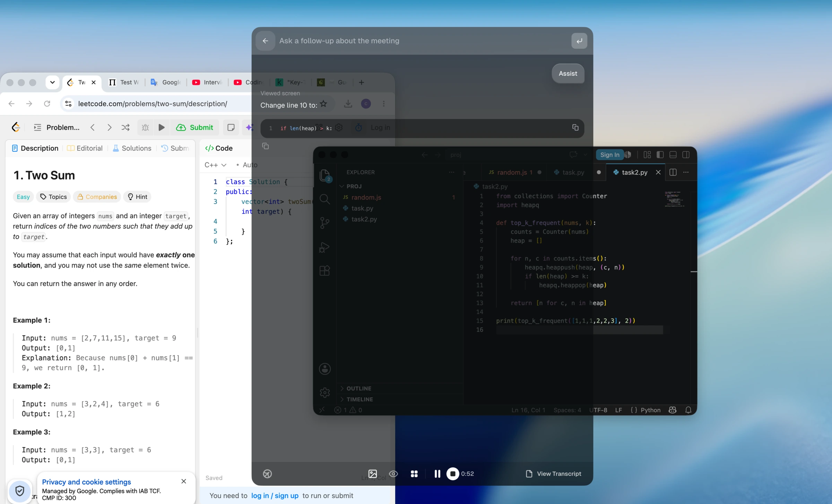
Task: Click the Assist button
Action: (567, 73)
